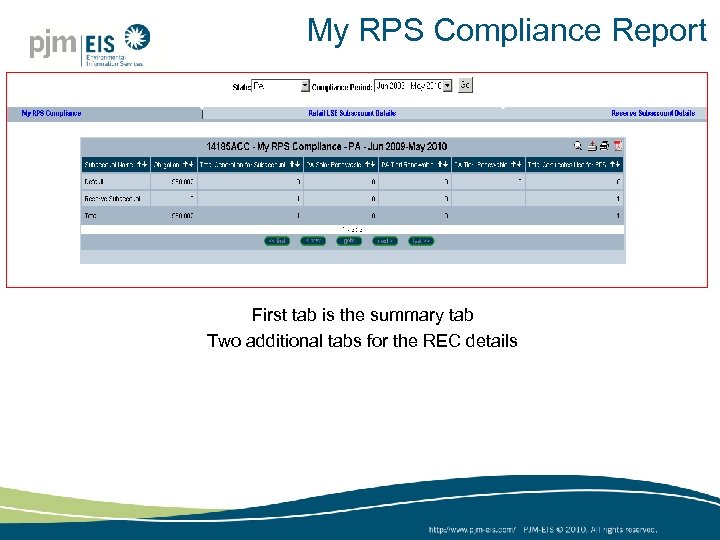
Task: Open the Reserve Subaccount Details tab
Action: click(653, 113)
